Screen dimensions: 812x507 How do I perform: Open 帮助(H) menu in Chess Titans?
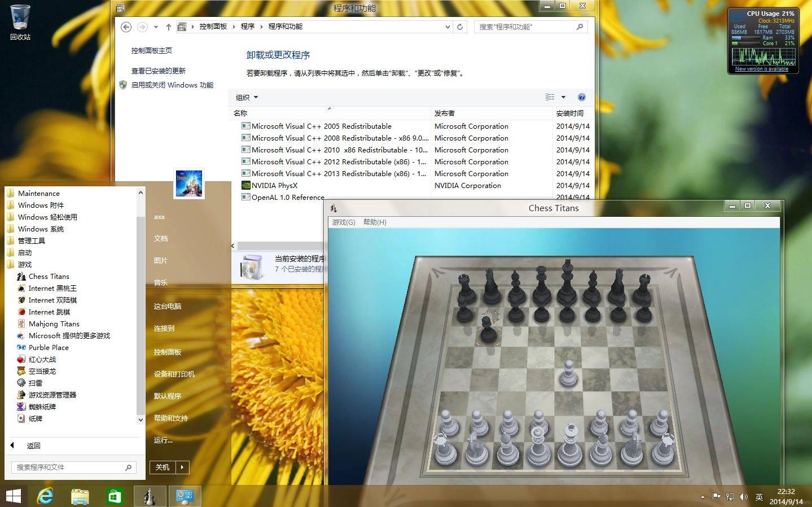tap(375, 222)
